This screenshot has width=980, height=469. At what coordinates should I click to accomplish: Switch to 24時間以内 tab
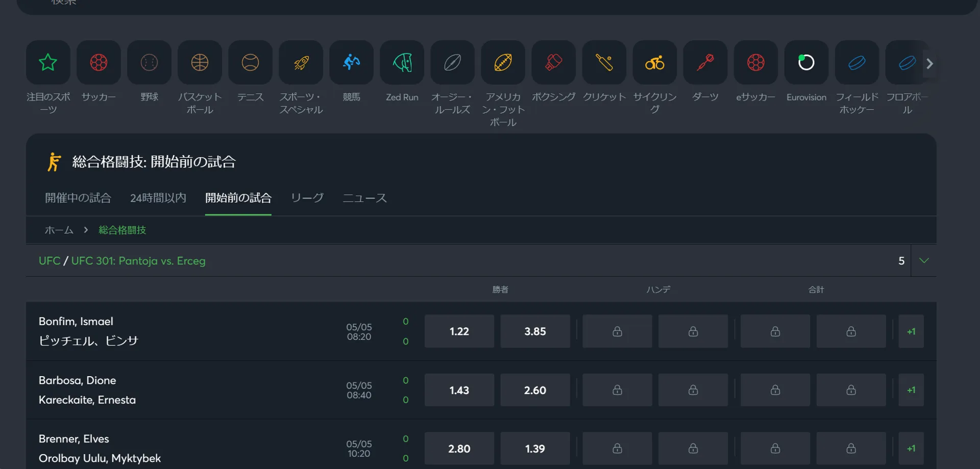coord(158,198)
